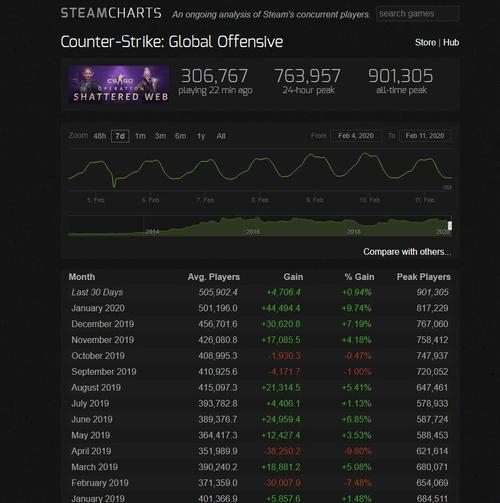Edit the To date Feb 11, 2020

(425, 136)
